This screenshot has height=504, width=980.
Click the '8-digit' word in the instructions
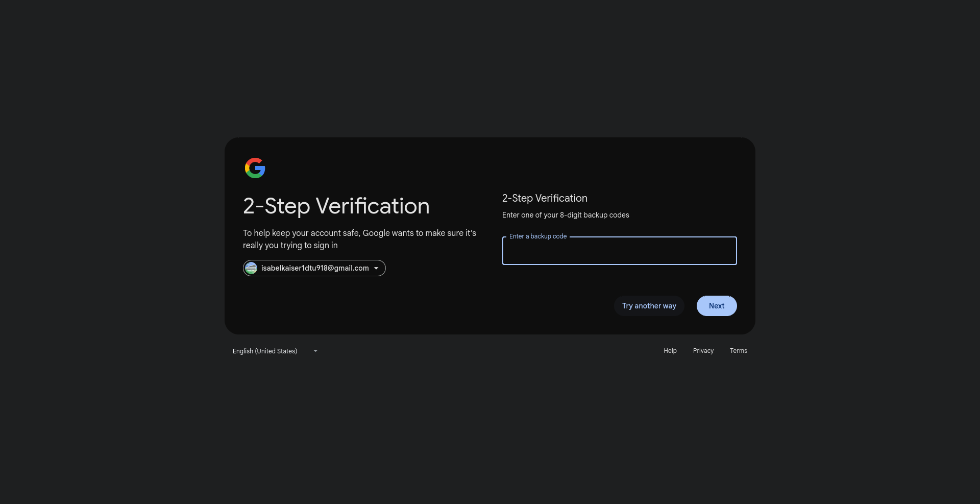pyautogui.click(x=571, y=215)
